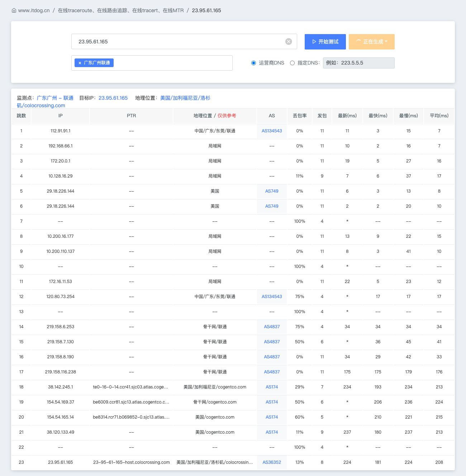Open AS4837 link in hop 17 row
The image size is (466, 476).
coord(272,372)
